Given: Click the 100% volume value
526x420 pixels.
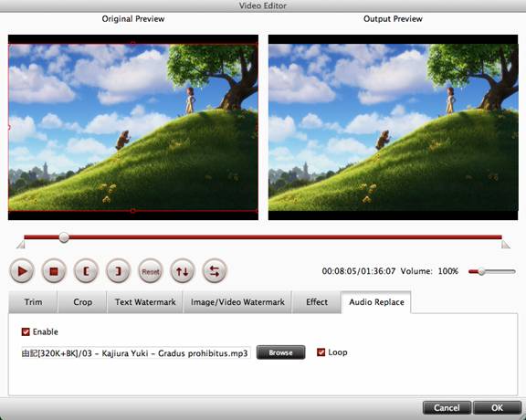Looking at the screenshot, I should pos(448,271).
